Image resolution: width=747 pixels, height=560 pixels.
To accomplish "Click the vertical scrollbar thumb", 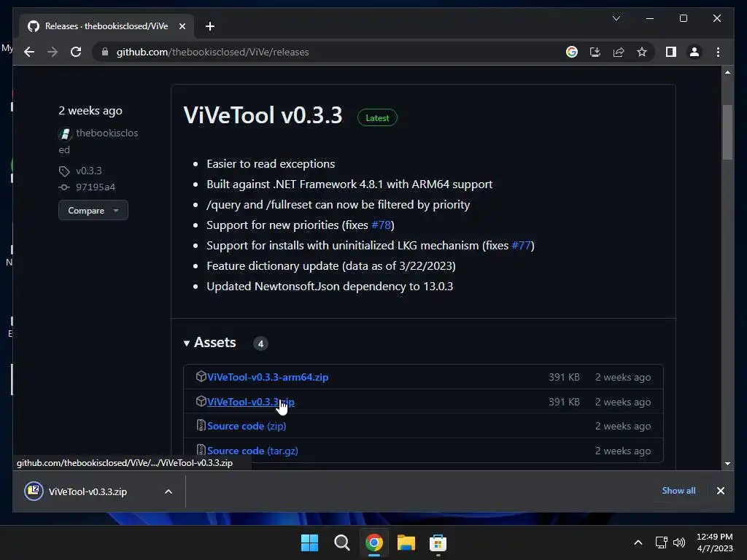I will tap(727, 133).
